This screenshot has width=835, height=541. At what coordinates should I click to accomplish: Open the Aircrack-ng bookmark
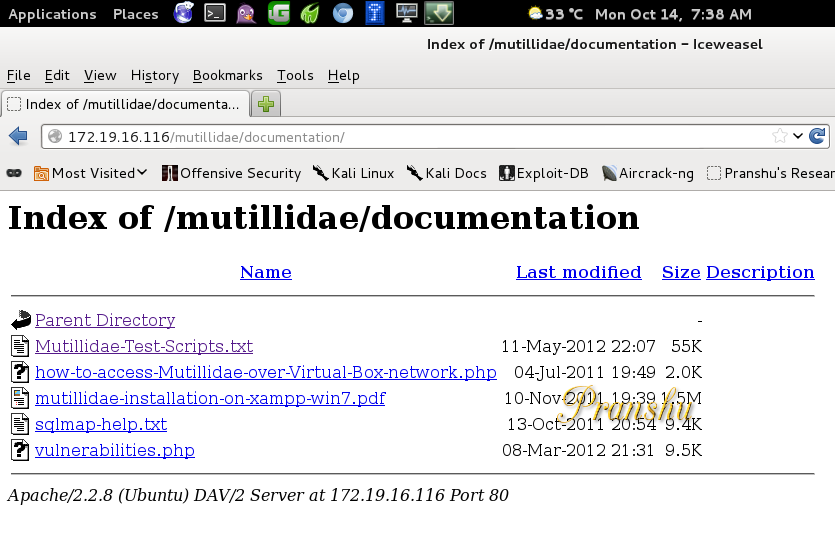648,173
